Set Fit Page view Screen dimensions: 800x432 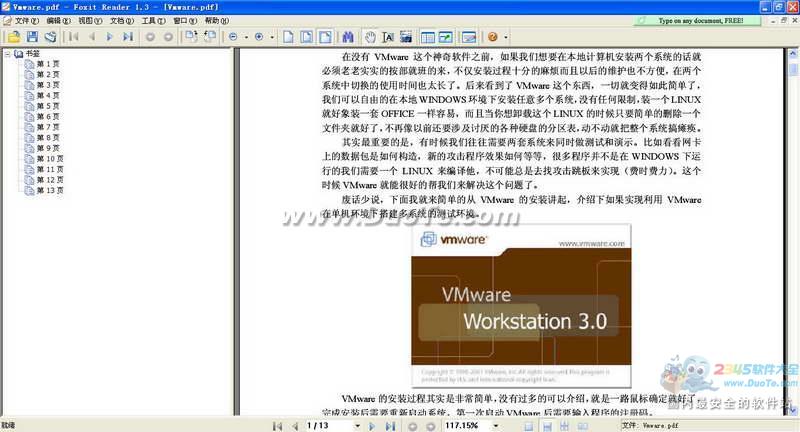[307, 37]
